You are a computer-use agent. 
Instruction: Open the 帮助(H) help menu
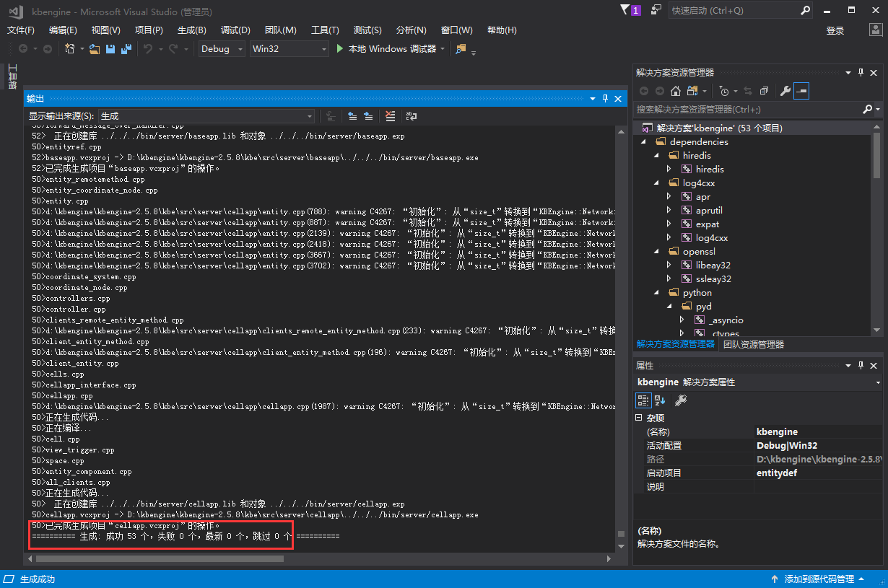pyautogui.click(x=502, y=30)
